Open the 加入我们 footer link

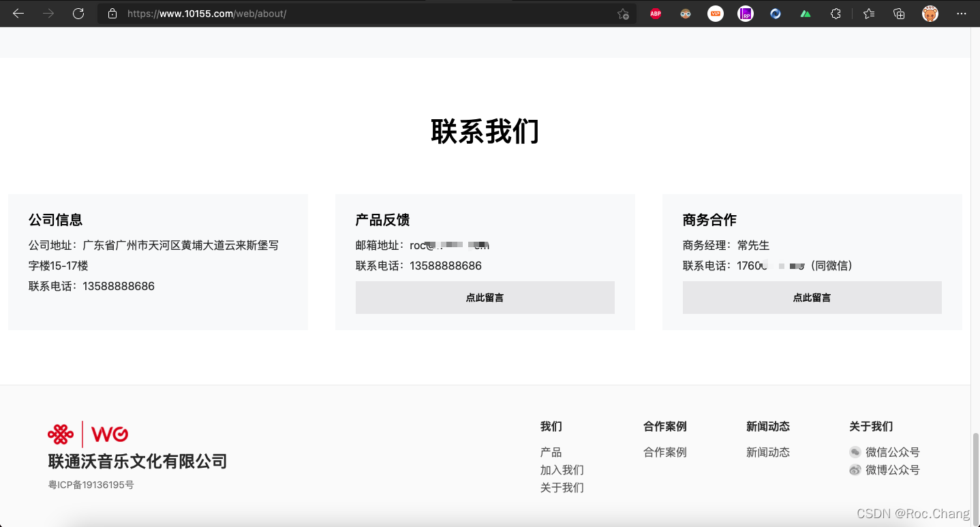(562, 470)
